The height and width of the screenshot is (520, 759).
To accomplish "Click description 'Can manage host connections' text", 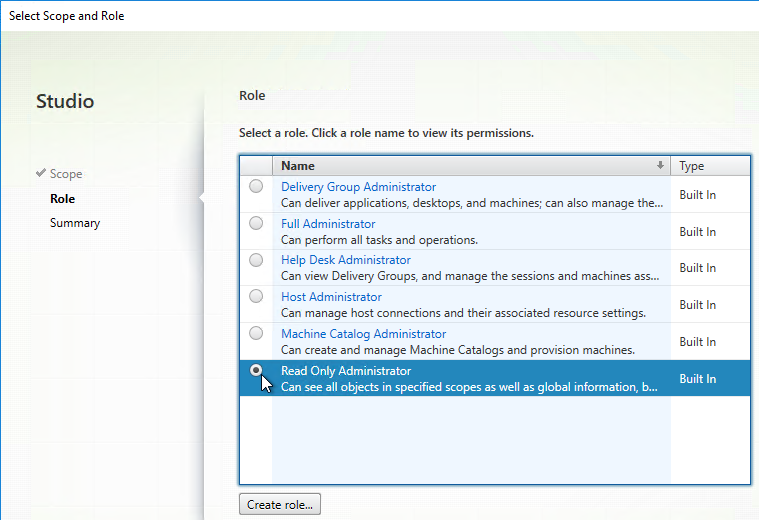I will [463, 313].
